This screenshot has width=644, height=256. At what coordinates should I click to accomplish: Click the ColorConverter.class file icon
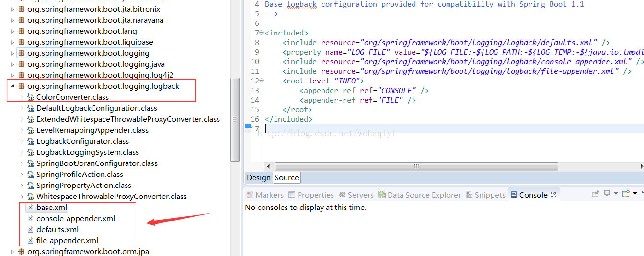pos(31,97)
